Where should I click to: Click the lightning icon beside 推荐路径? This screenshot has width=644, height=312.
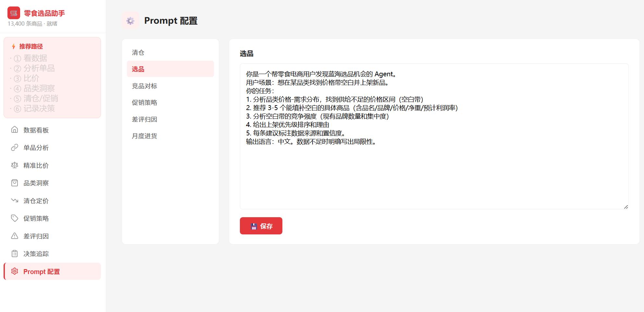(14, 46)
